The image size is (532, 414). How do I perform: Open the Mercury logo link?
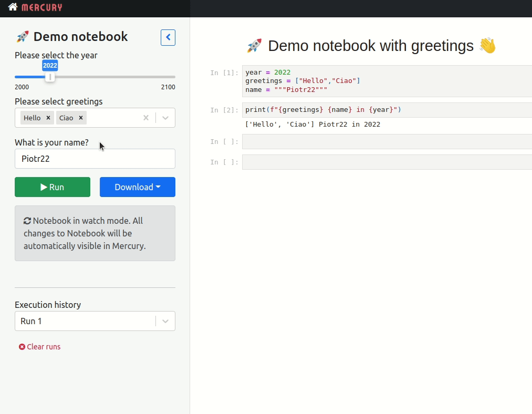pos(41,7)
